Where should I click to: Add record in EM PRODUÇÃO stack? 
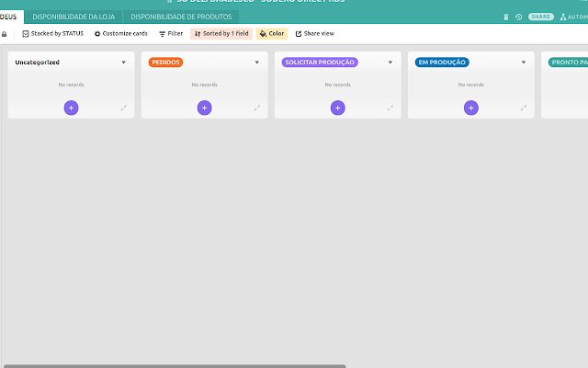click(471, 108)
